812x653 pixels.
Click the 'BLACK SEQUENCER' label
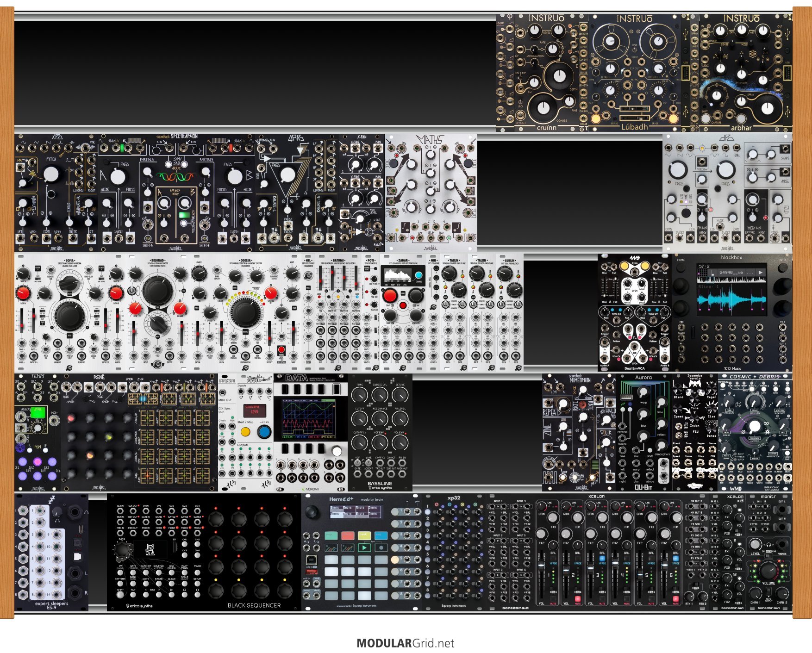click(254, 605)
